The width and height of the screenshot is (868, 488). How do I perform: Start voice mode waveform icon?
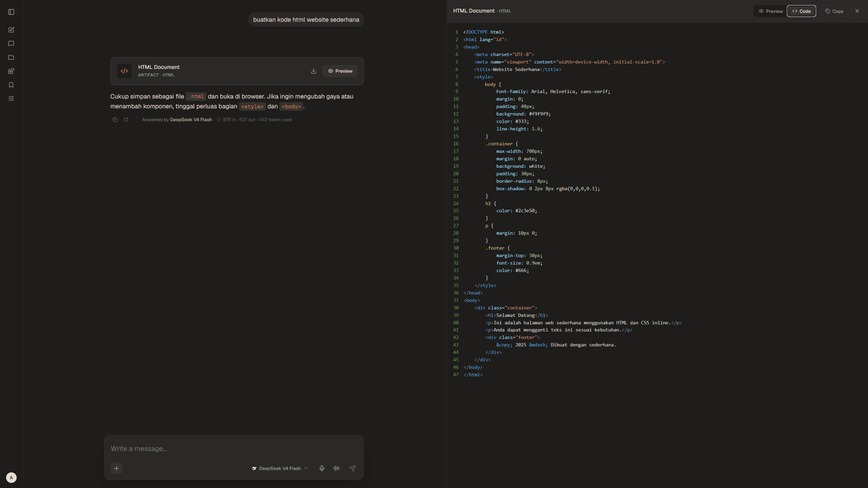coord(336,468)
